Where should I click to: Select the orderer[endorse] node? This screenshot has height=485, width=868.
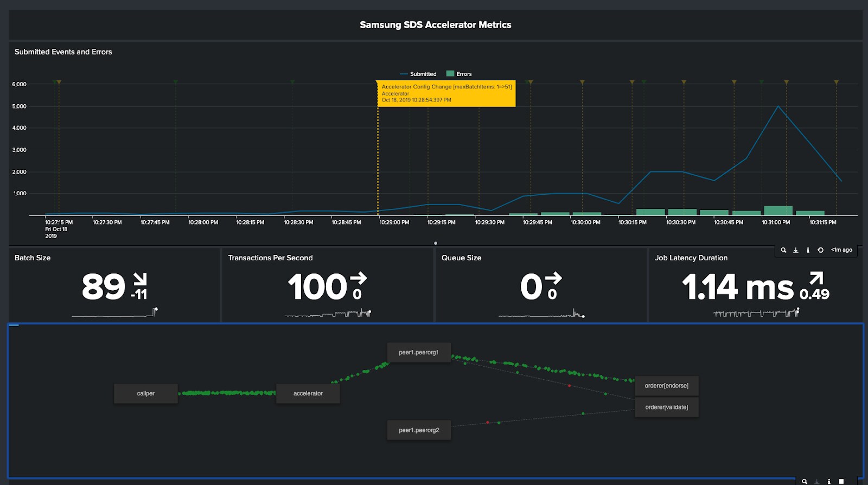pyautogui.click(x=667, y=386)
